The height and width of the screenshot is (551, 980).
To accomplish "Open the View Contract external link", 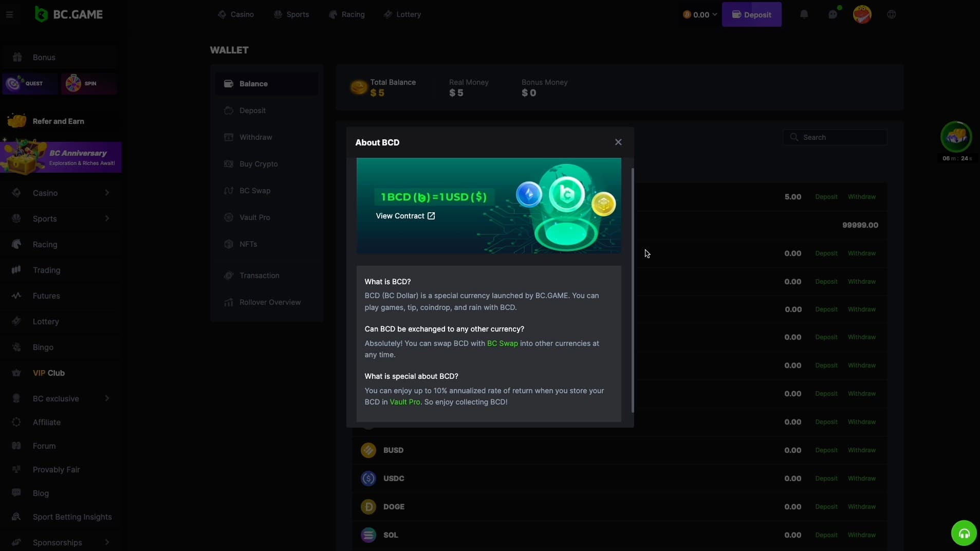I will click(x=405, y=216).
